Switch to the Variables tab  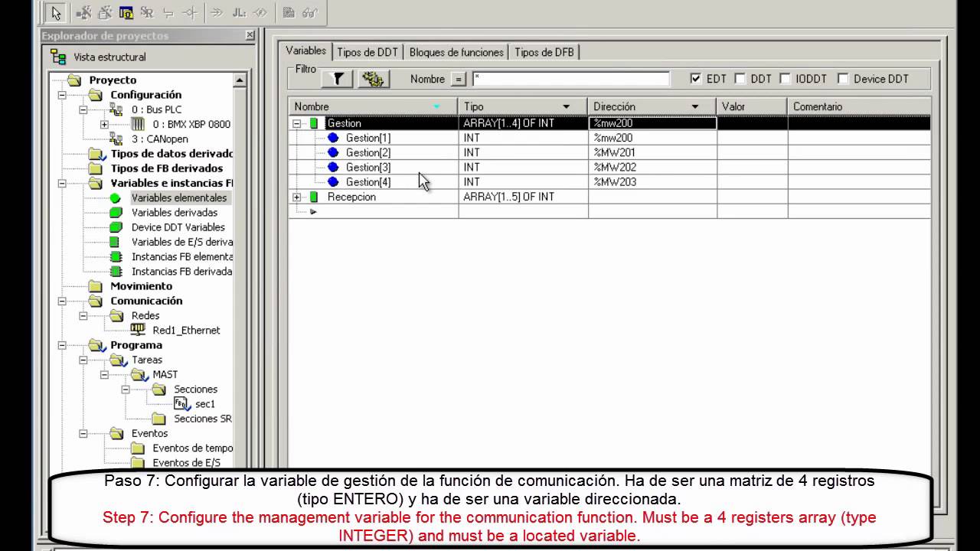305,51
